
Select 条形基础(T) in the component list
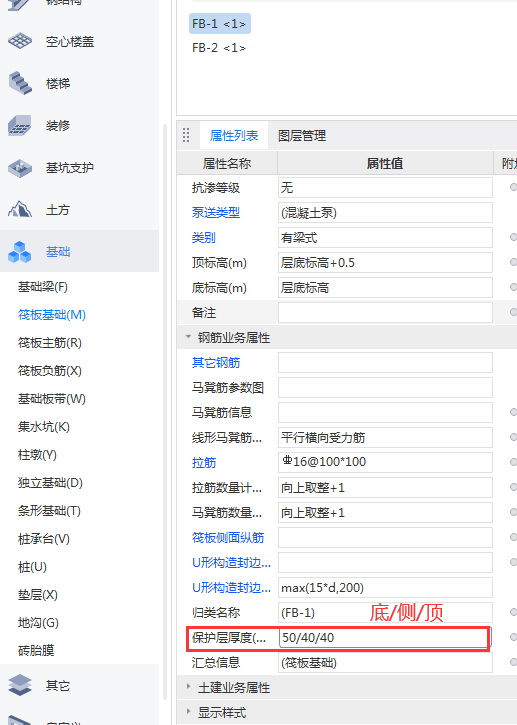click(x=49, y=511)
